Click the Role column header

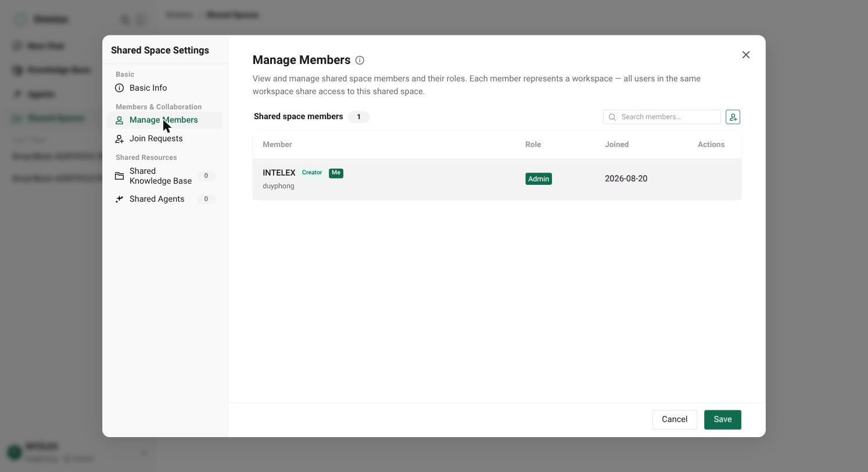pos(533,145)
